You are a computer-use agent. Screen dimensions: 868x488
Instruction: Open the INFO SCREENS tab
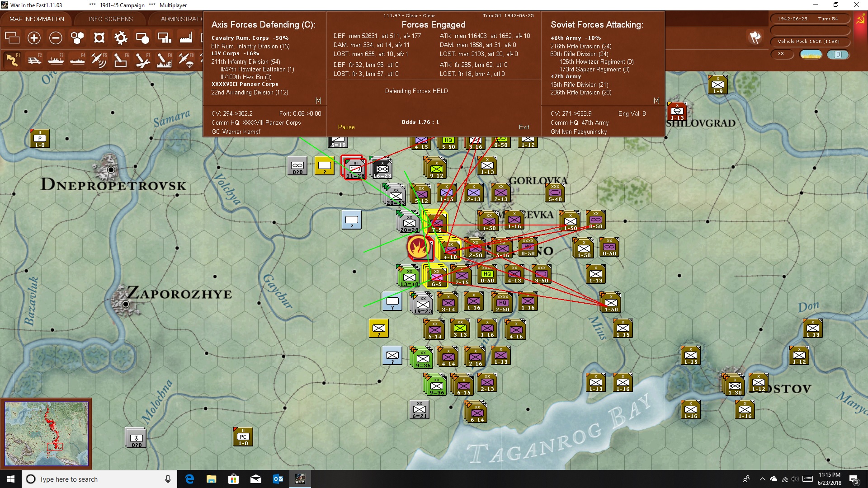click(111, 19)
